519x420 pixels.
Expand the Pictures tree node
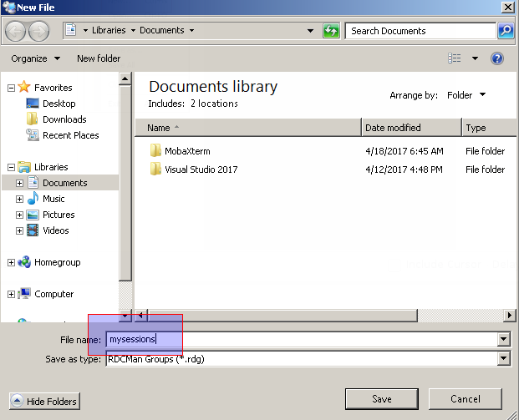coord(19,215)
